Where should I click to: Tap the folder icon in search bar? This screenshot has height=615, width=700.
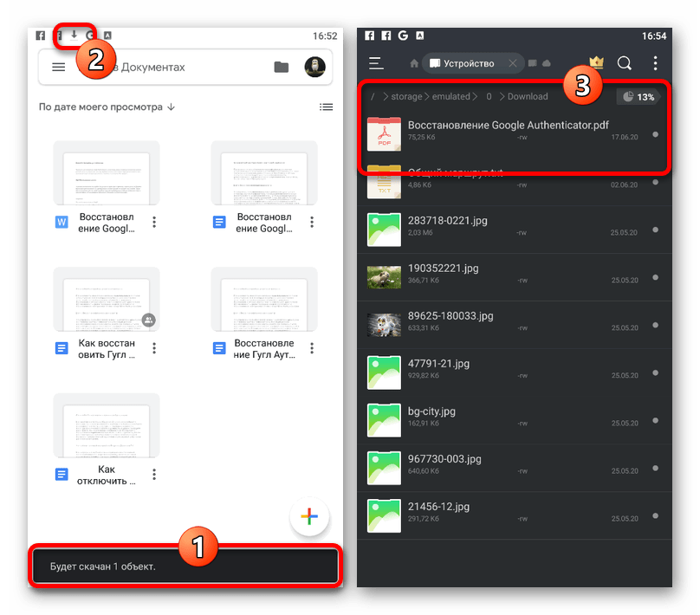281,68
